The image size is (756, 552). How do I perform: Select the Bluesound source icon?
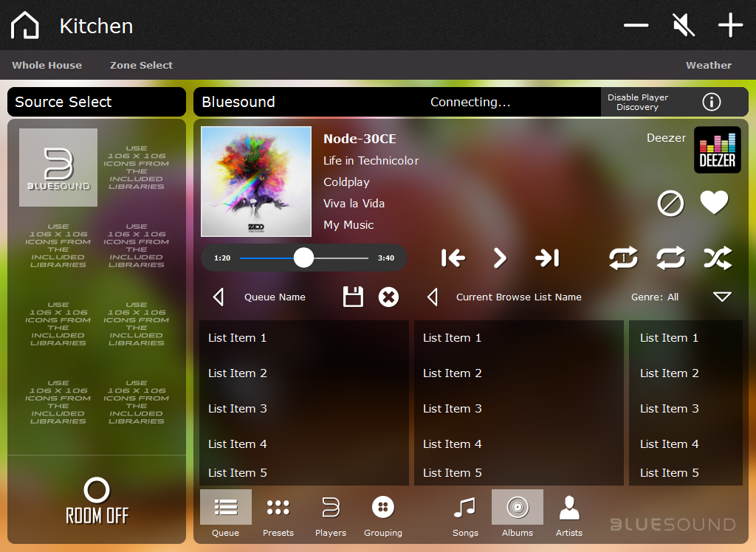58,168
